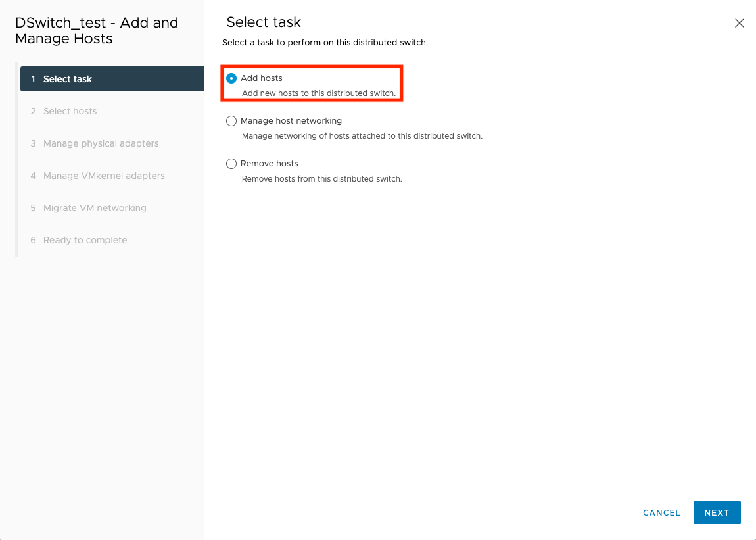The width and height of the screenshot is (756, 540).
Task: Jump to the Ready to complete step
Action: (x=85, y=240)
